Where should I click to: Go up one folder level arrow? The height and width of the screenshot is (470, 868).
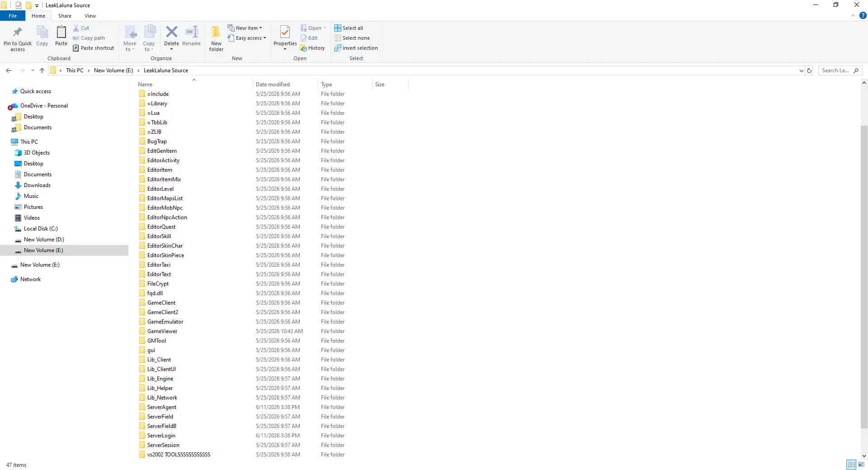coord(42,70)
